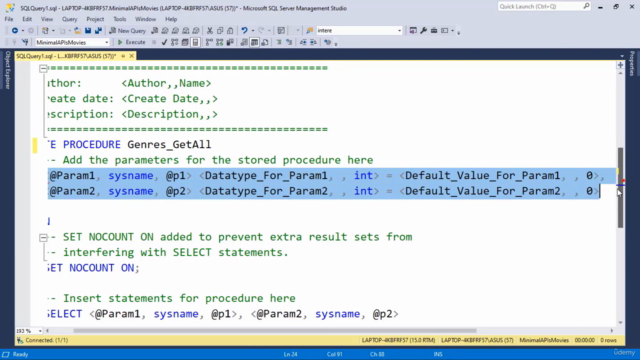Click the horizontal scrollbar thumb
The image size is (640, 360).
point(275,331)
